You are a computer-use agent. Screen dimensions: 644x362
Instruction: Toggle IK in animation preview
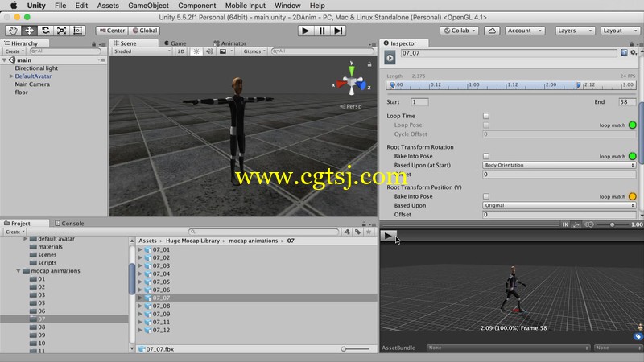[565, 224]
